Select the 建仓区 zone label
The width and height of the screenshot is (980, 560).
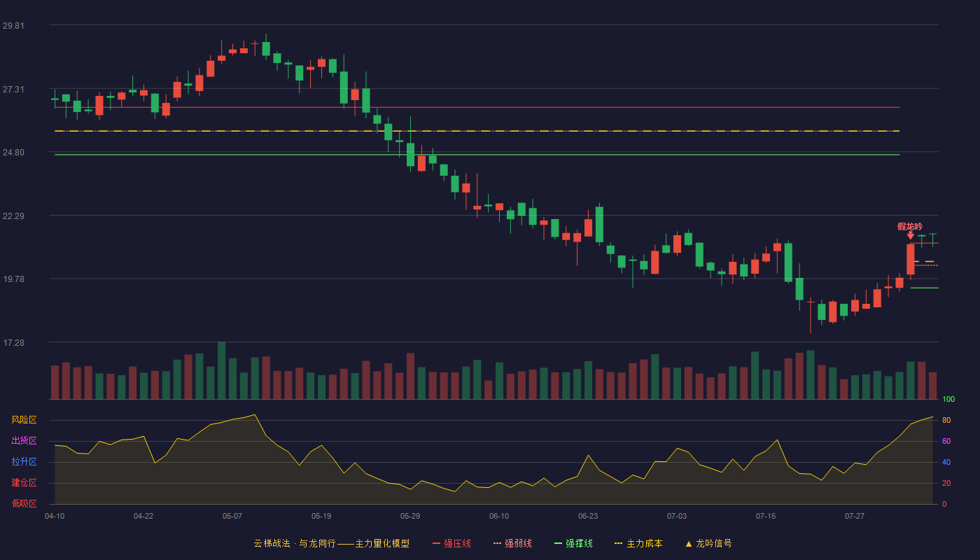pos(24,483)
